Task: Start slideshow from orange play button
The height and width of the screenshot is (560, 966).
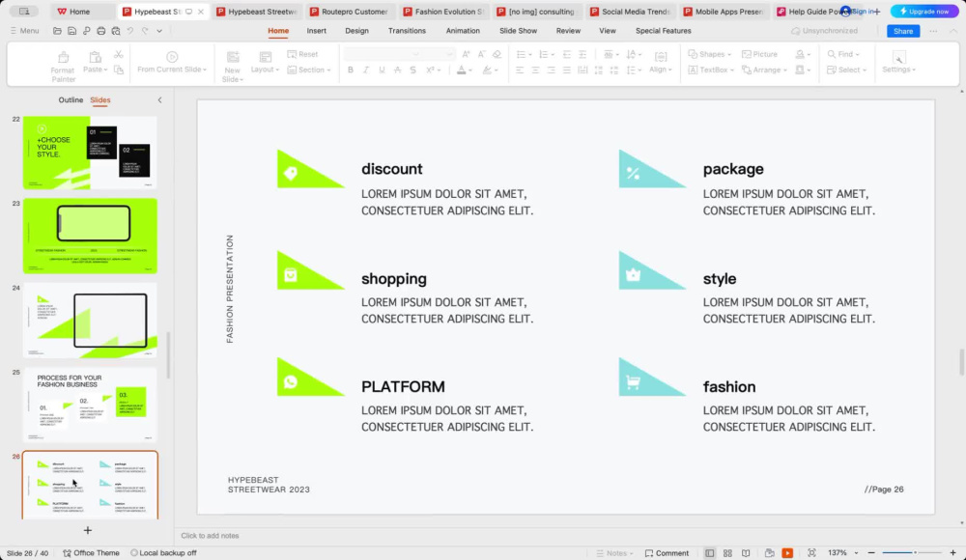Action: (787, 553)
